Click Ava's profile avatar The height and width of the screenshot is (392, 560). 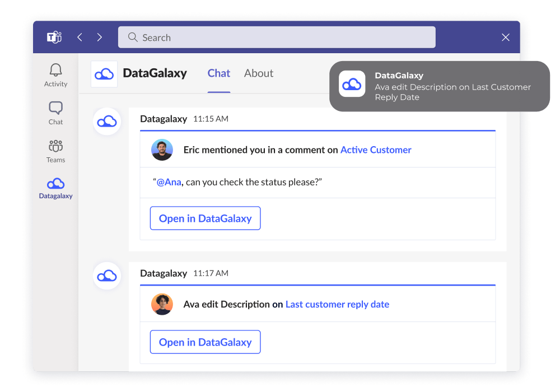coord(162,305)
